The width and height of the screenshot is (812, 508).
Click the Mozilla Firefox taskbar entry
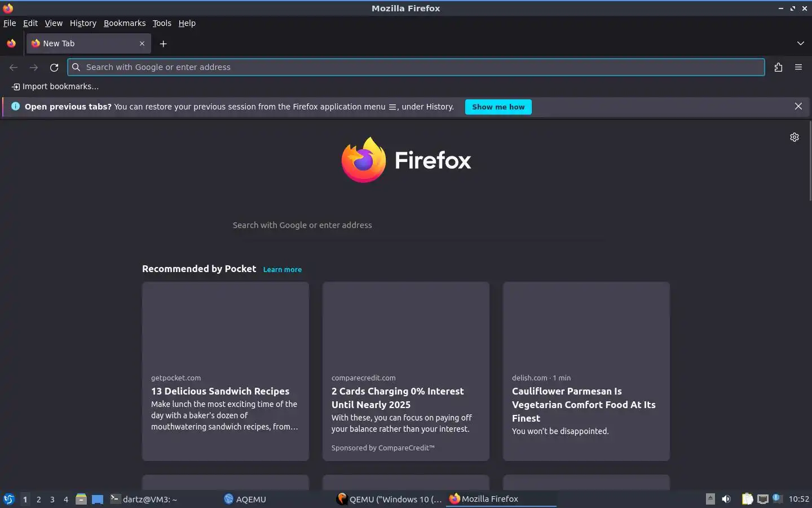click(x=501, y=499)
